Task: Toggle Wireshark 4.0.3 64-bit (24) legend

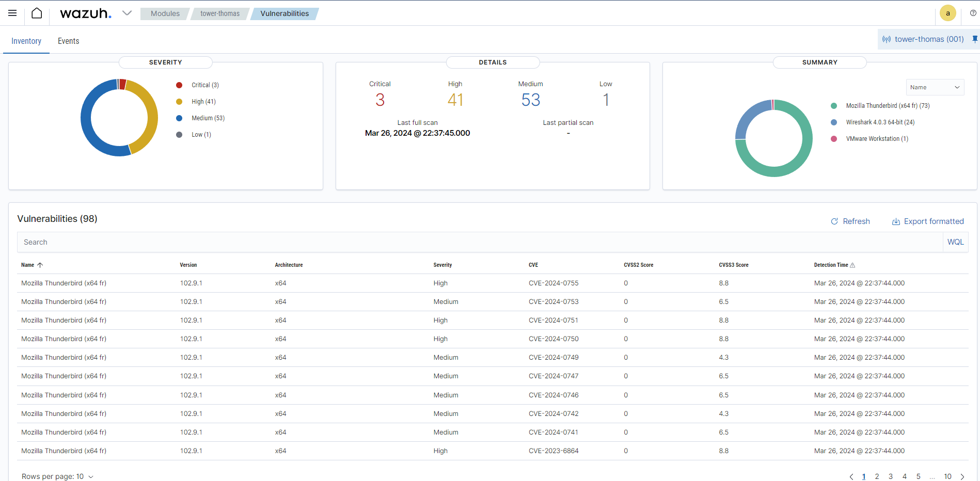Action: point(873,122)
